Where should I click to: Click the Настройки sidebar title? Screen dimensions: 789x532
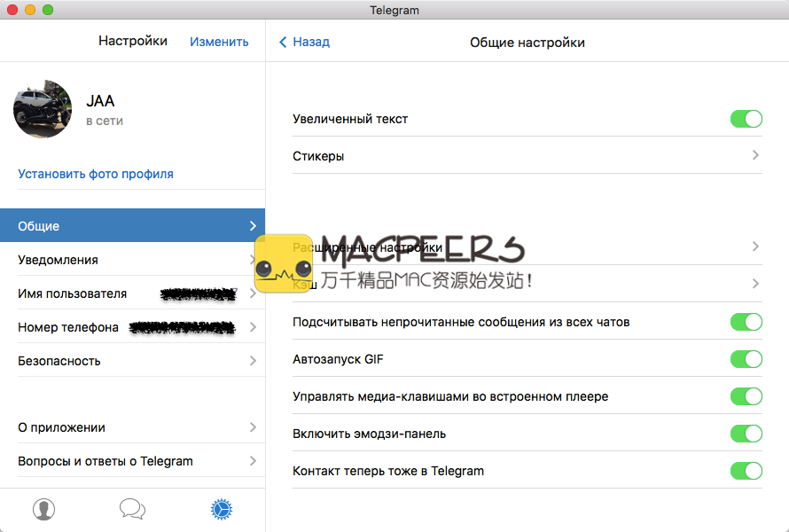133,41
